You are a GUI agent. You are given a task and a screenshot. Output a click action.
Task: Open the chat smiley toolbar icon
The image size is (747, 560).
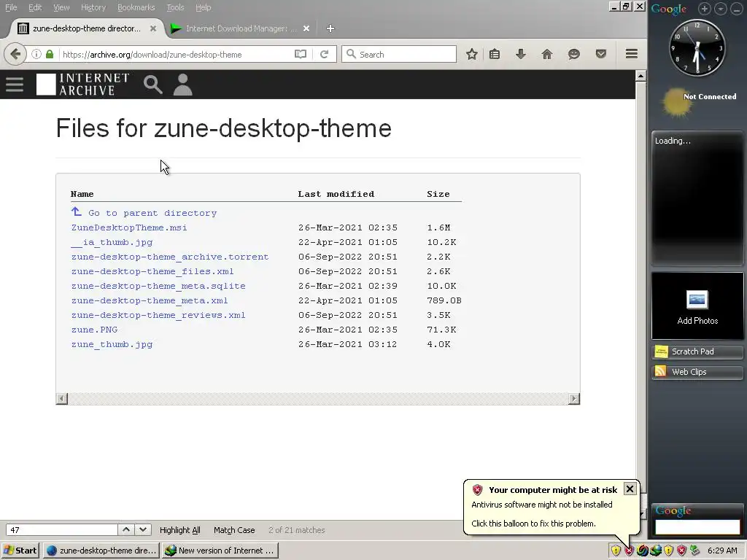coord(574,54)
